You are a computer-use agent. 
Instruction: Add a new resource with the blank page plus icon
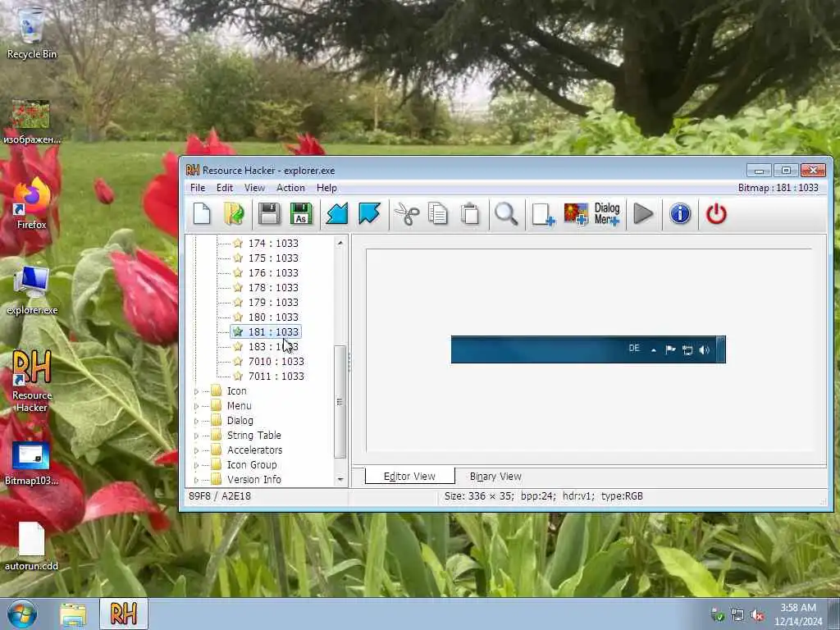coord(543,214)
